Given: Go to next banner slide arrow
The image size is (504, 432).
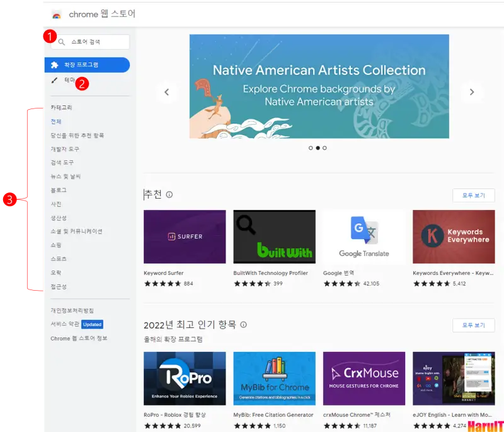Looking at the screenshot, I should [471, 92].
